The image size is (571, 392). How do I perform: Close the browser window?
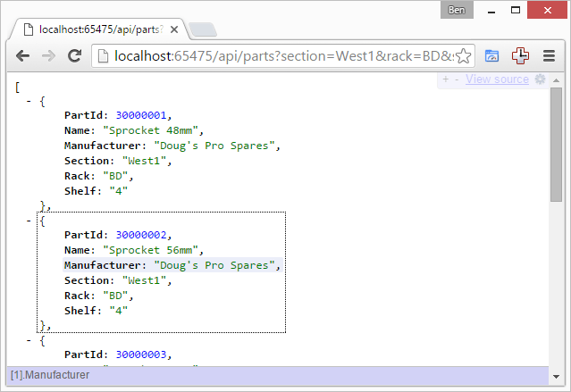click(x=548, y=10)
